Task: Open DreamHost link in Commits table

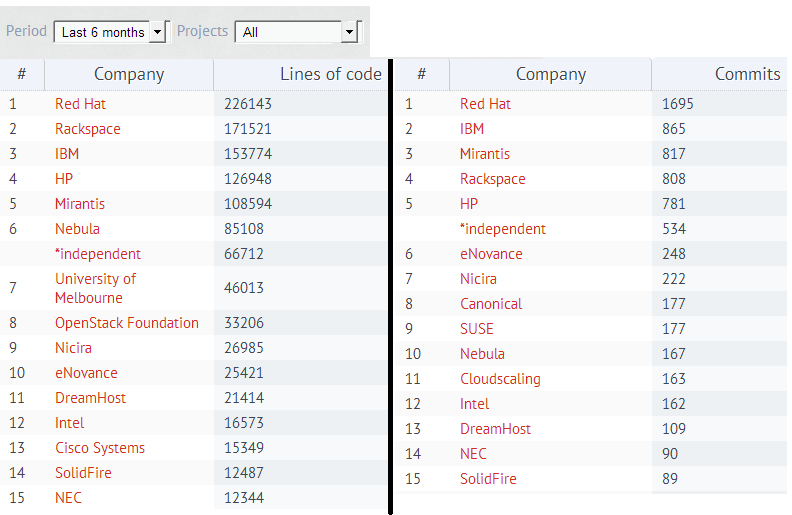Action: tap(496, 429)
